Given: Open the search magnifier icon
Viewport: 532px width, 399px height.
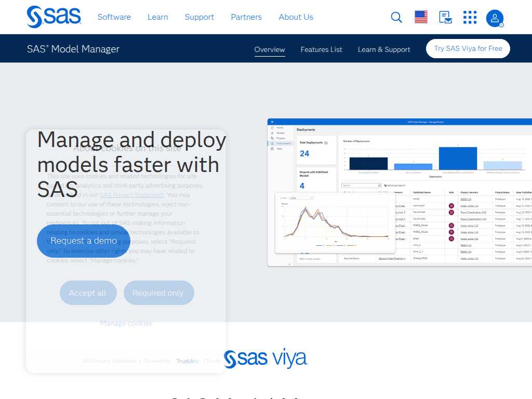Looking at the screenshot, I should tap(396, 17).
